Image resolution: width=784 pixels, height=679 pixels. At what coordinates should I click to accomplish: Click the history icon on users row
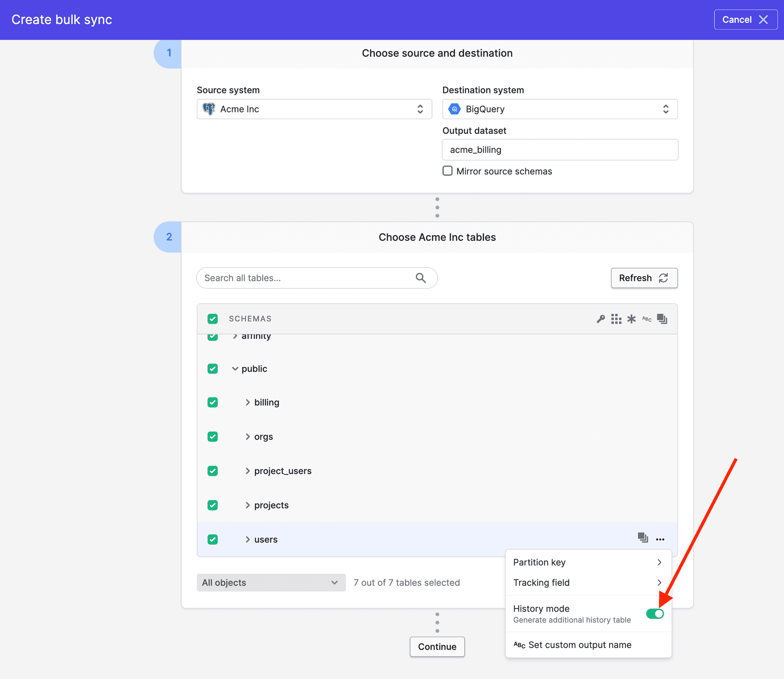pos(643,537)
